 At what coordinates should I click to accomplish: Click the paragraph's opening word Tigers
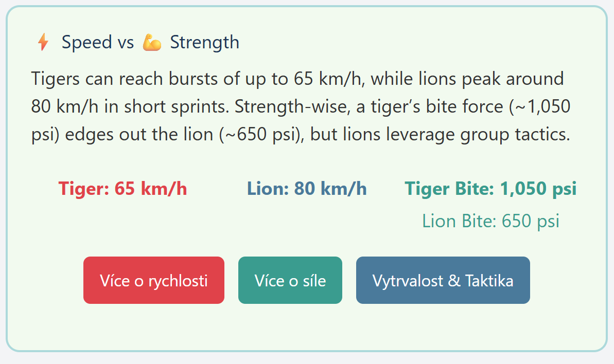pos(55,79)
